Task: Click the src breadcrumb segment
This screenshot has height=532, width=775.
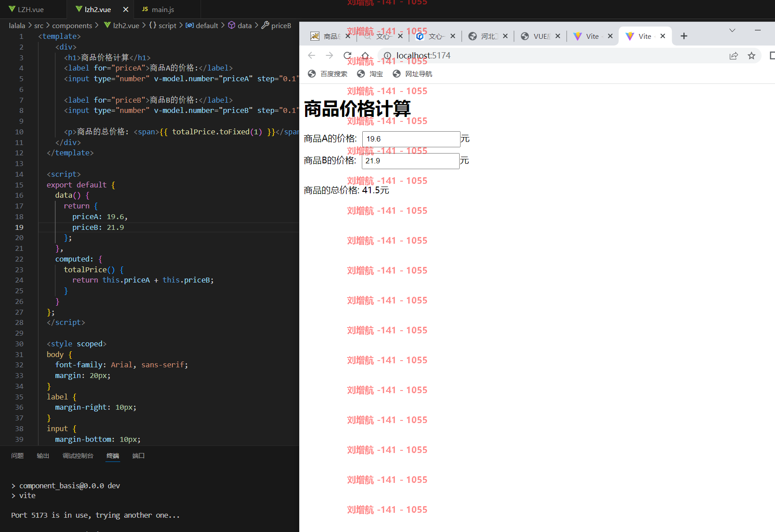Action: [x=39, y=25]
